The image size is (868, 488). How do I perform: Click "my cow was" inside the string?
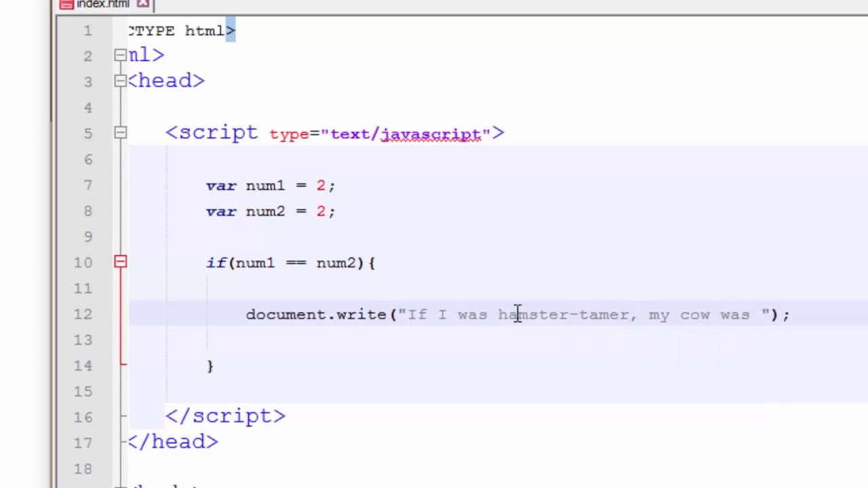point(699,314)
